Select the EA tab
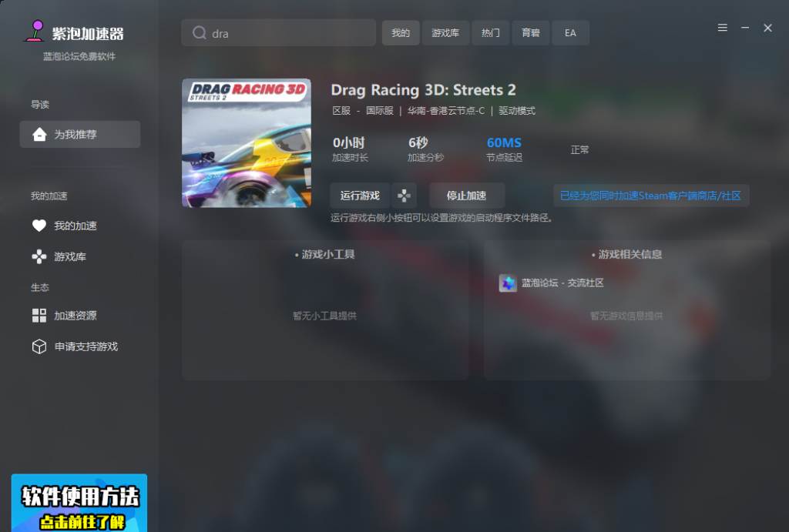Viewport: 789px width, 532px height. pyautogui.click(x=570, y=33)
